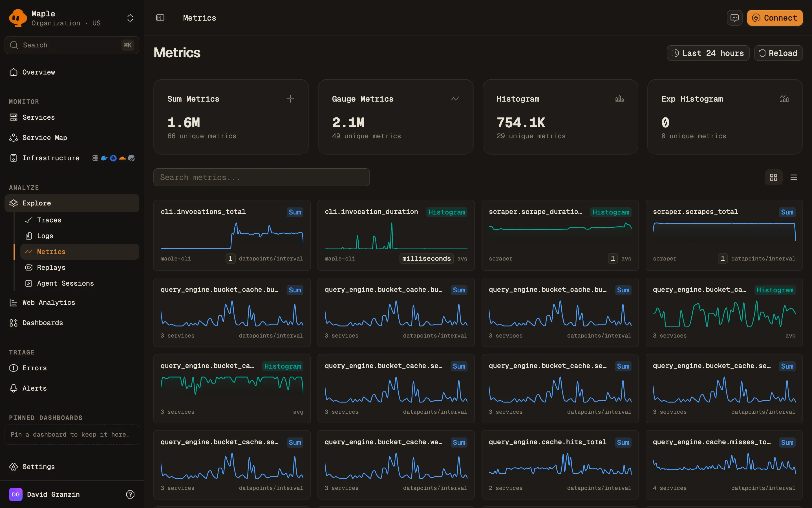The height and width of the screenshot is (508, 812).
Task: Collapse the sidebar panel icon
Action: pyautogui.click(x=160, y=18)
